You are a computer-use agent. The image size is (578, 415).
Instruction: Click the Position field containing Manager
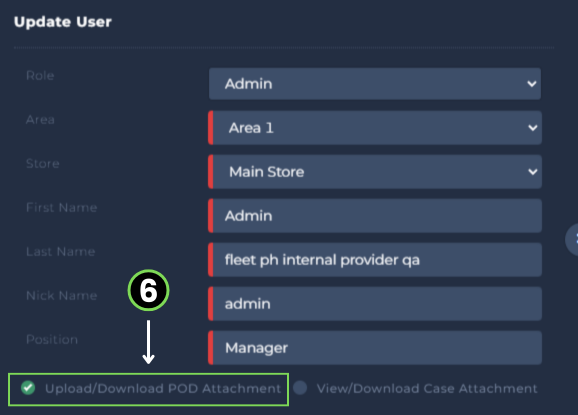[375, 348]
